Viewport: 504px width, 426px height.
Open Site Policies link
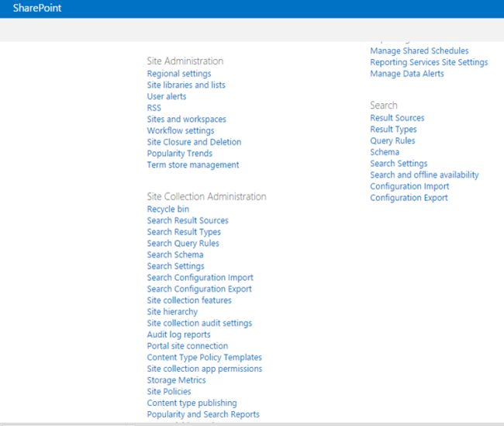[169, 392]
